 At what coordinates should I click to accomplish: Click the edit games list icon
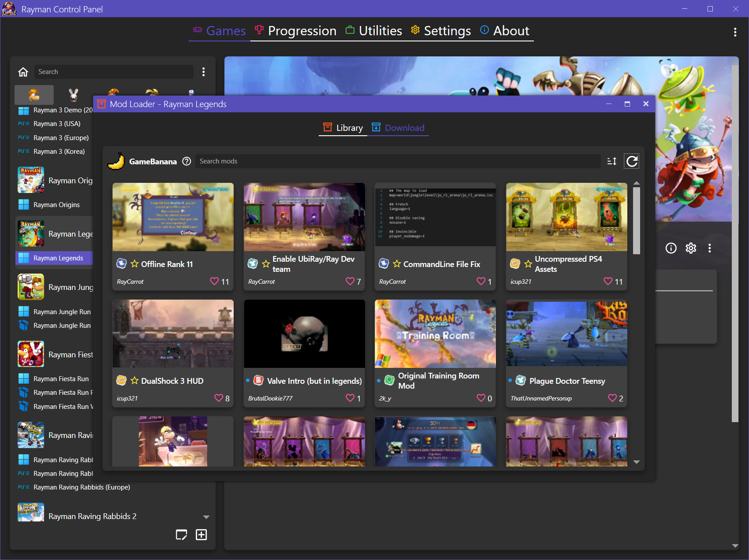[x=182, y=535]
